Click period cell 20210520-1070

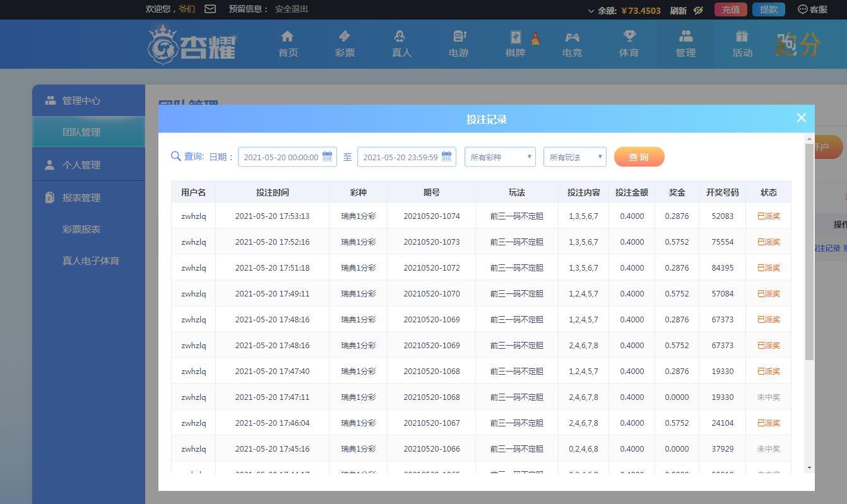pyautogui.click(x=432, y=293)
